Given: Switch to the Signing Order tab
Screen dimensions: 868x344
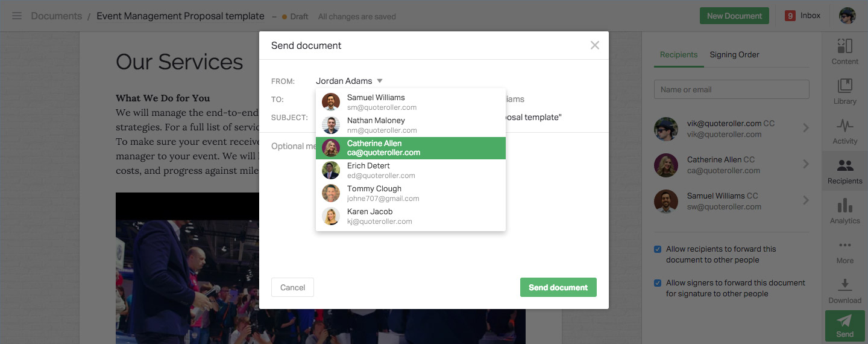Looking at the screenshot, I should [x=734, y=54].
